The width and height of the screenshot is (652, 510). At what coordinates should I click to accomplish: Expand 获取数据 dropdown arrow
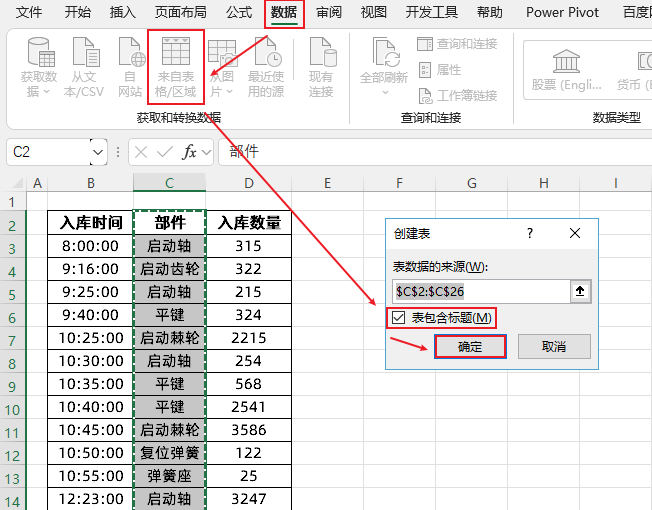click(46, 91)
